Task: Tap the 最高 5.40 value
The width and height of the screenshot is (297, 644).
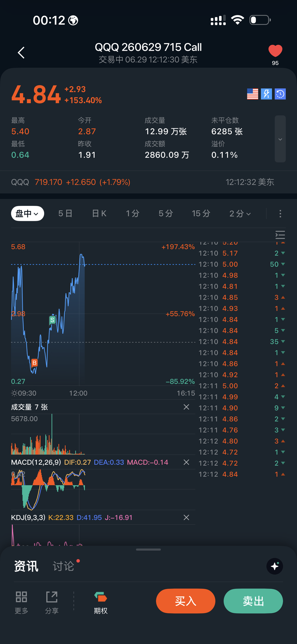Action: coord(20,132)
